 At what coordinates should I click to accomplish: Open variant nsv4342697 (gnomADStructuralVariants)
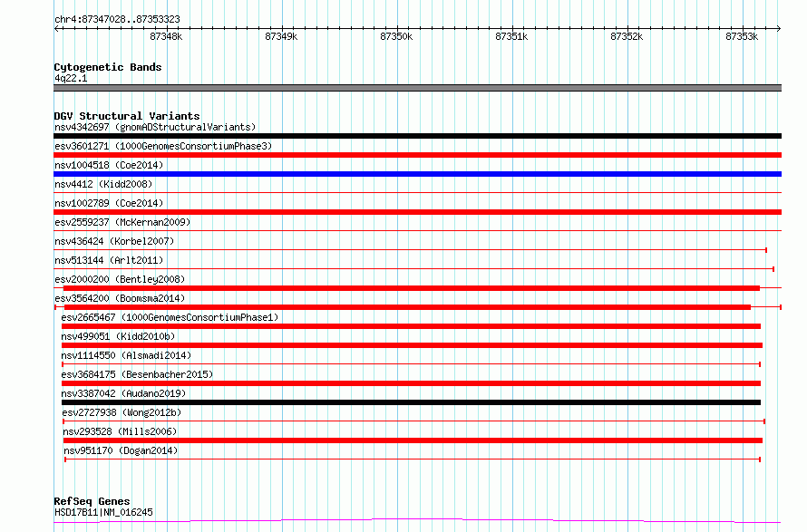point(155,127)
